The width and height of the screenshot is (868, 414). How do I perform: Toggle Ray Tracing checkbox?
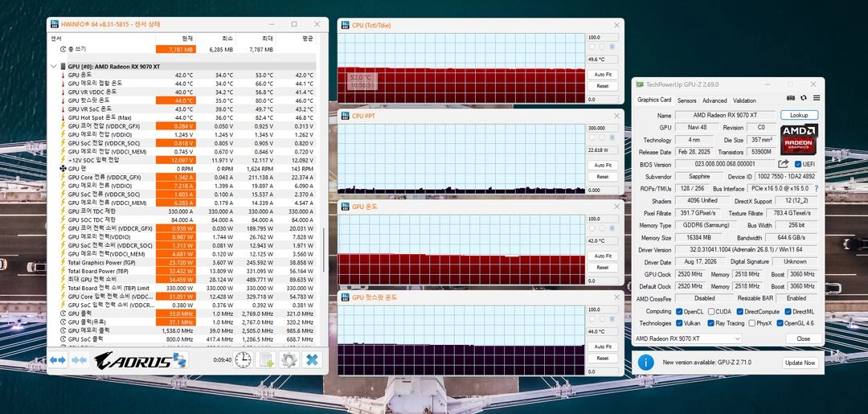(x=710, y=323)
